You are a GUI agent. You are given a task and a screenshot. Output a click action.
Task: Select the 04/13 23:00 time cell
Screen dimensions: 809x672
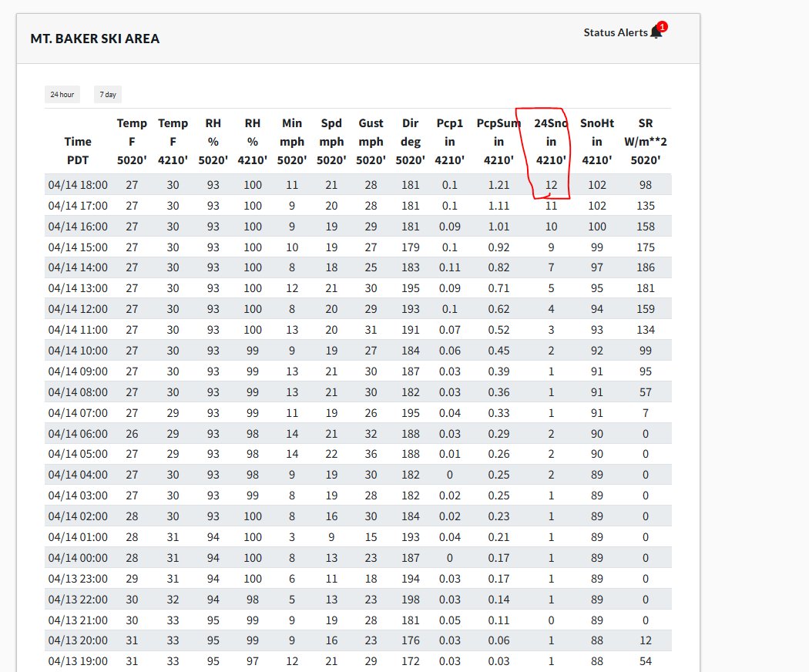pyautogui.click(x=78, y=579)
